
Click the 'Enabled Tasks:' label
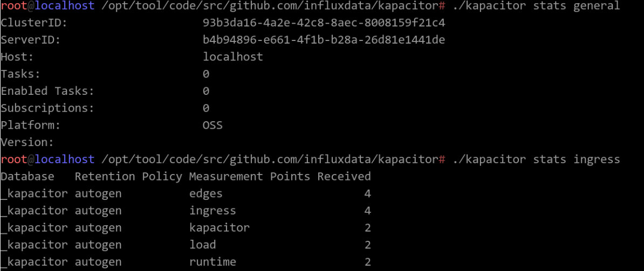47,91
